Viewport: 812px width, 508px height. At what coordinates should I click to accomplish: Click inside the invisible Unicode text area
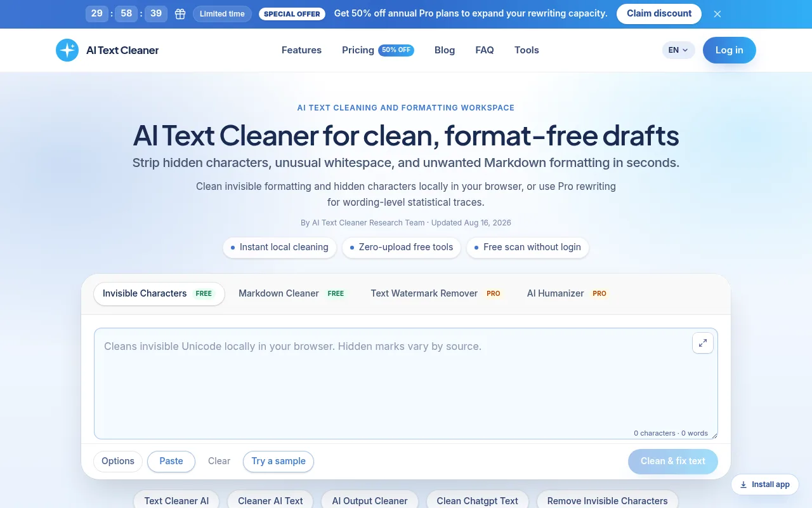(x=406, y=384)
